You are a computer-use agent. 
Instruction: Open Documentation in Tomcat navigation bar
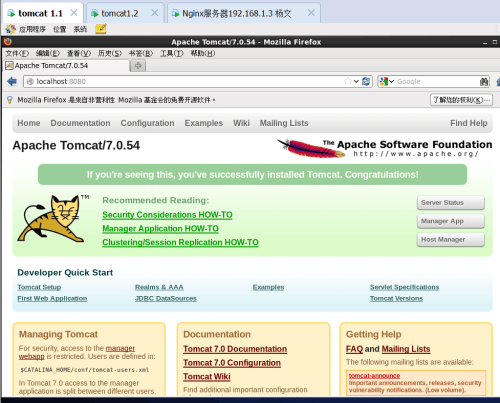80,123
